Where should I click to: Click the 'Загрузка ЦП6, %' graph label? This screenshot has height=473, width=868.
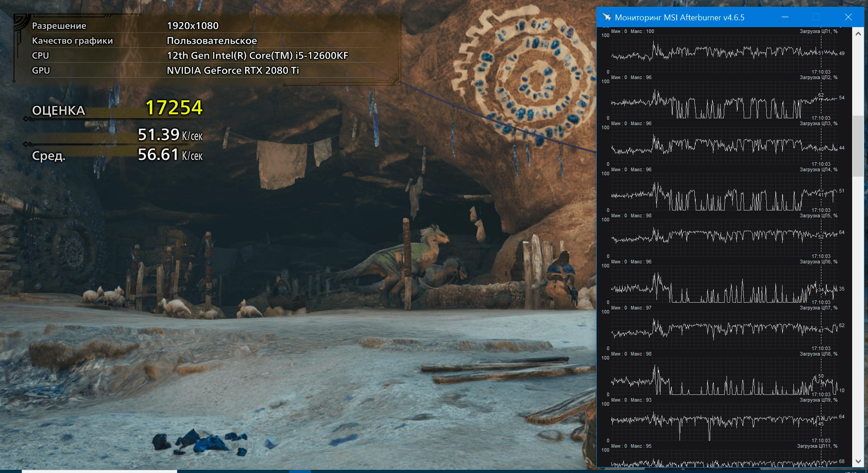818,262
